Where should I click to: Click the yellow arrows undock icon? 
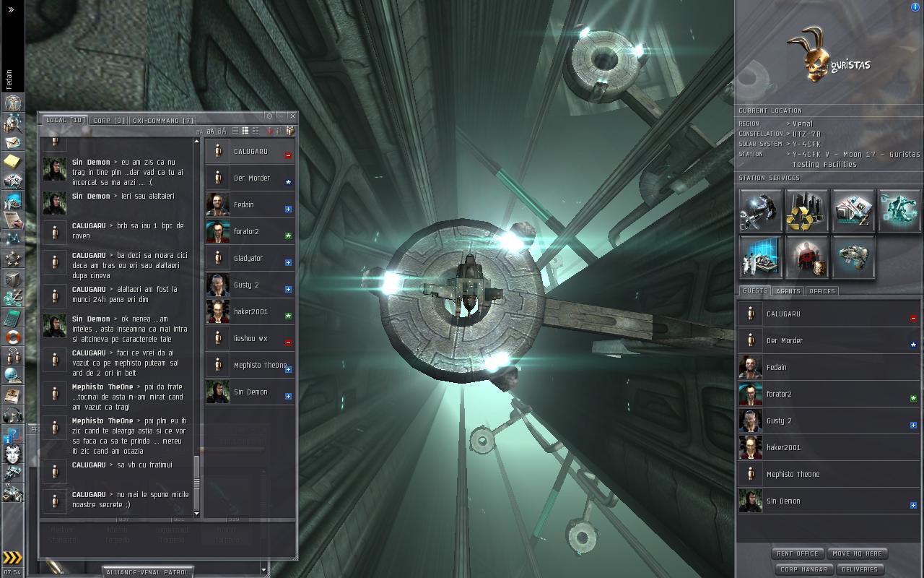tap(12, 557)
